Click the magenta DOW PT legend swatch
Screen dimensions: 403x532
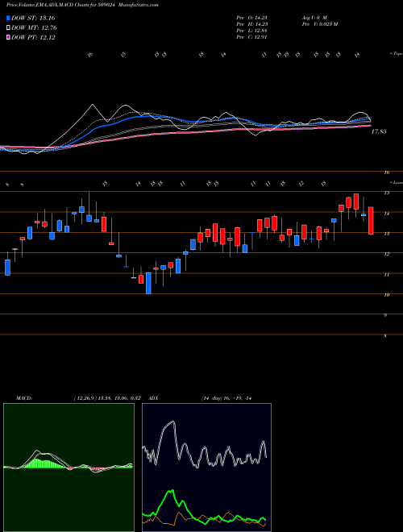point(8,38)
